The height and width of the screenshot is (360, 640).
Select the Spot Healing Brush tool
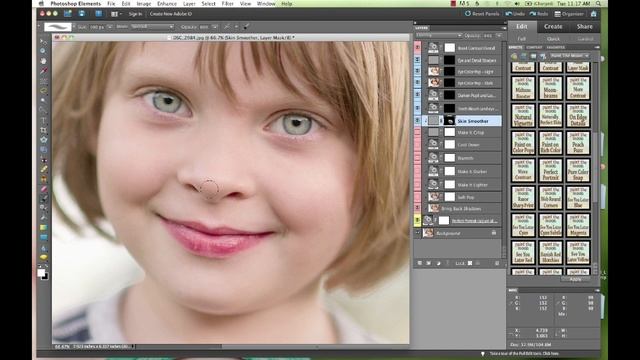point(43,169)
